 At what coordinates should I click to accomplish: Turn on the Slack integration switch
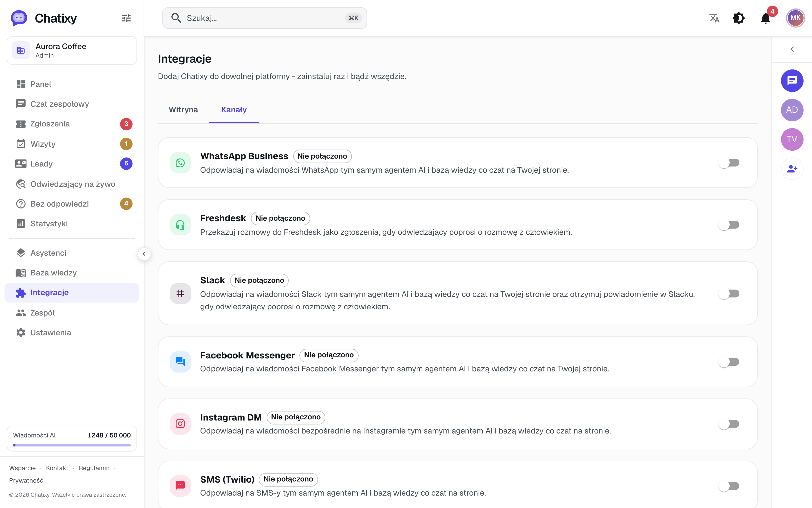[x=729, y=294]
